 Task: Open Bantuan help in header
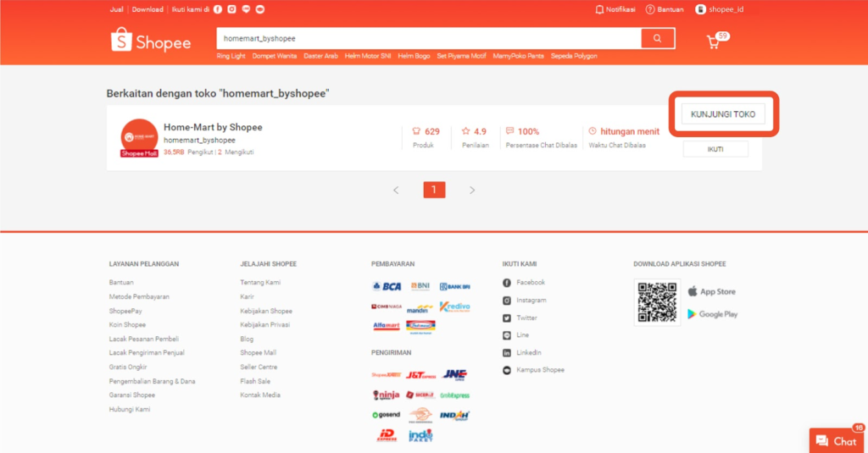pyautogui.click(x=665, y=9)
